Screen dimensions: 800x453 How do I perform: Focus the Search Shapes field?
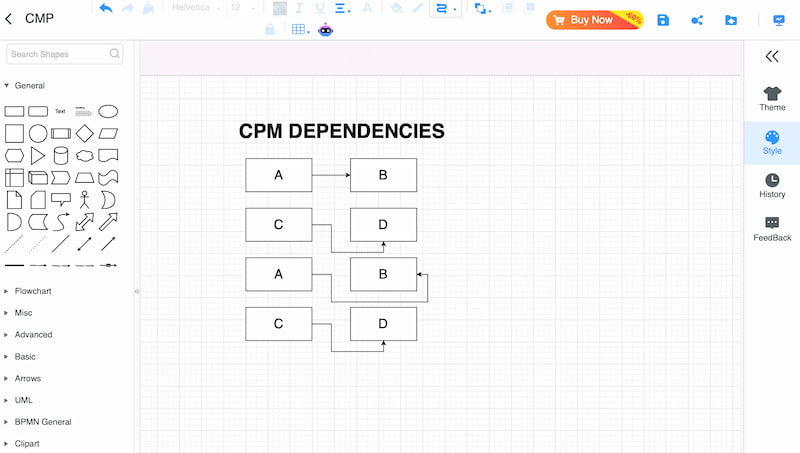point(64,54)
